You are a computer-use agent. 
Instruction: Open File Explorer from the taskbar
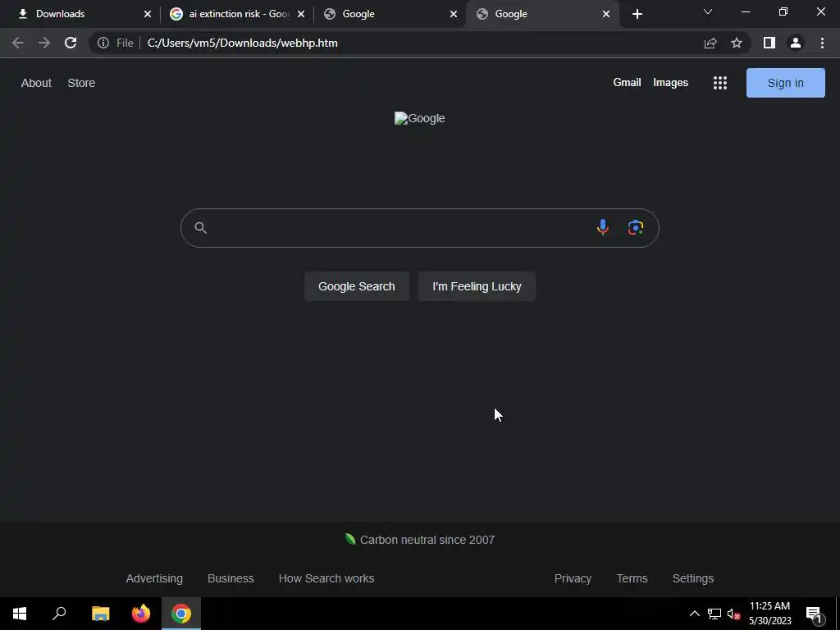pyautogui.click(x=100, y=614)
